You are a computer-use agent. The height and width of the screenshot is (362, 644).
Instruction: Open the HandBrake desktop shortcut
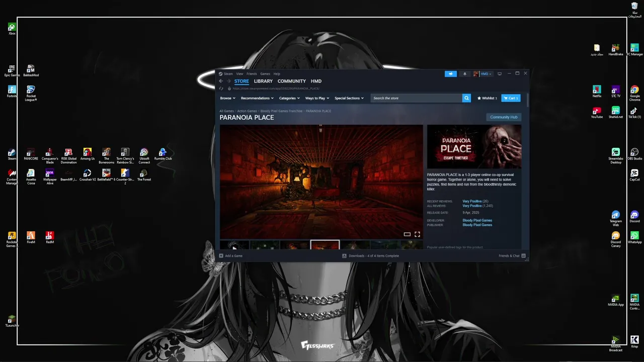coord(615,50)
